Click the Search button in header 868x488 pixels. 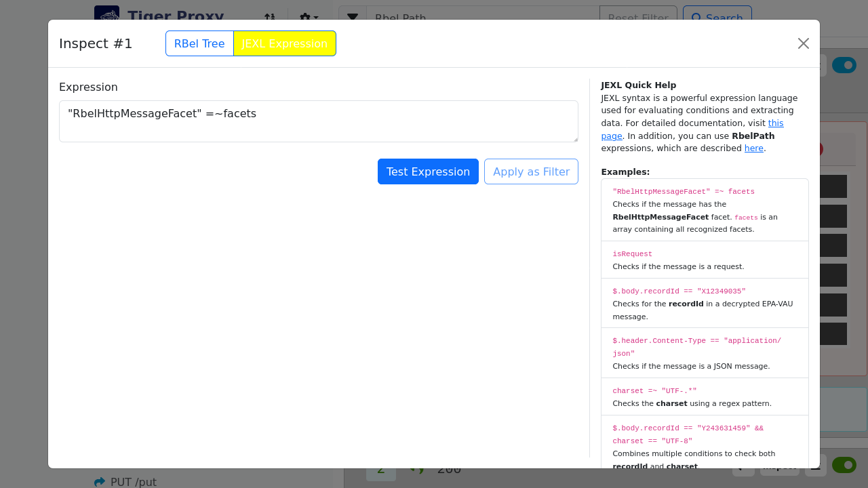coord(717,18)
